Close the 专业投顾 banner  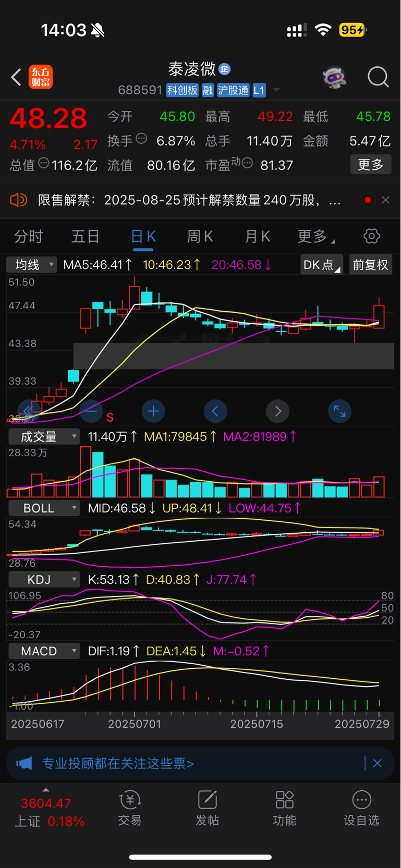(x=378, y=763)
